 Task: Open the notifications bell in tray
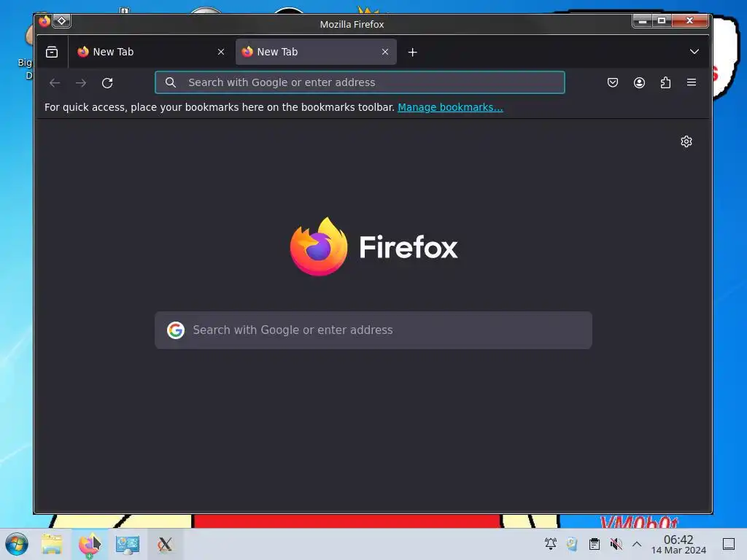click(550, 544)
